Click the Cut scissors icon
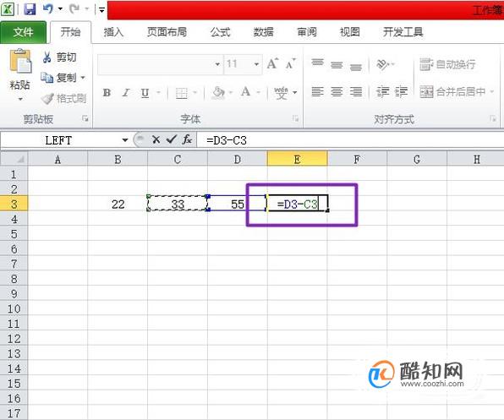This screenshot has height=420, width=504. [47, 57]
